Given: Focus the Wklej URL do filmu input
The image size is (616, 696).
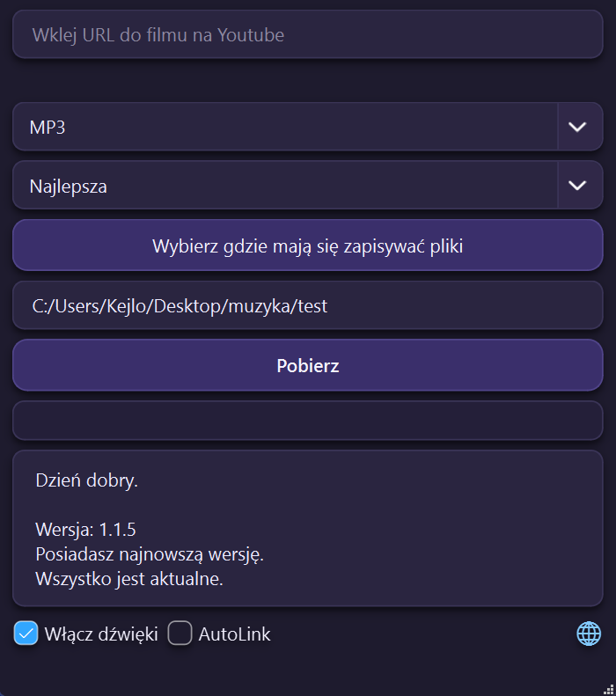Looking at the screenshot, I should click(307, 34).
